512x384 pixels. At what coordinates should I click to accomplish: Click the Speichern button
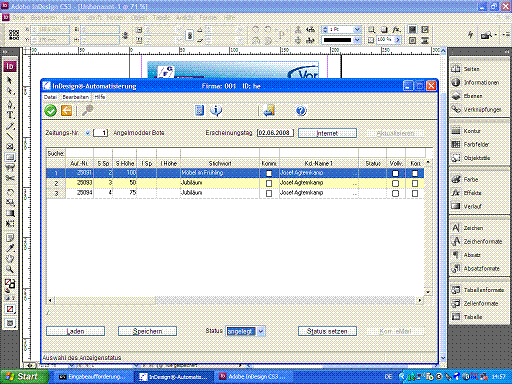(x=147, y=331)
